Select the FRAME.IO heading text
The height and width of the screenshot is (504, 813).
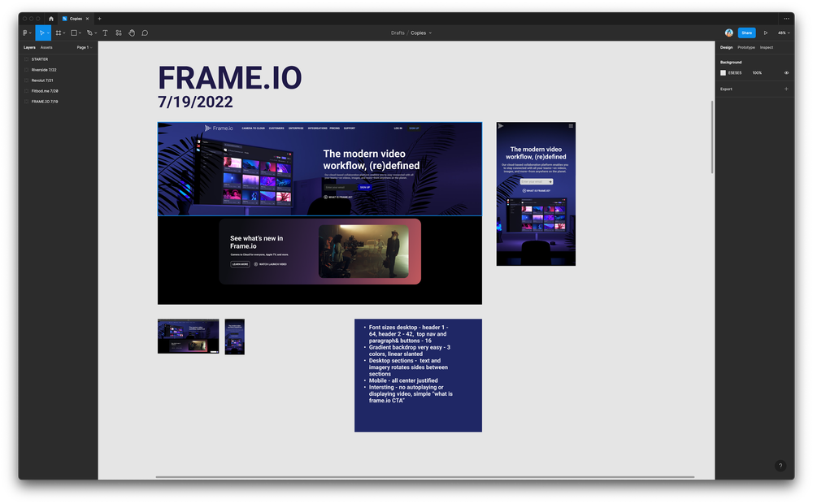coord(230,78)
